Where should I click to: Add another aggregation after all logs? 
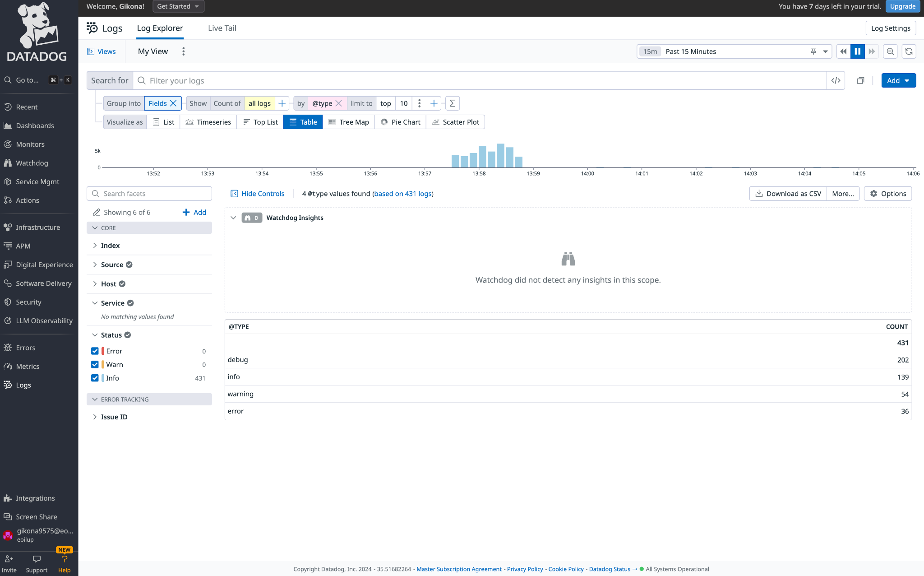282,103
